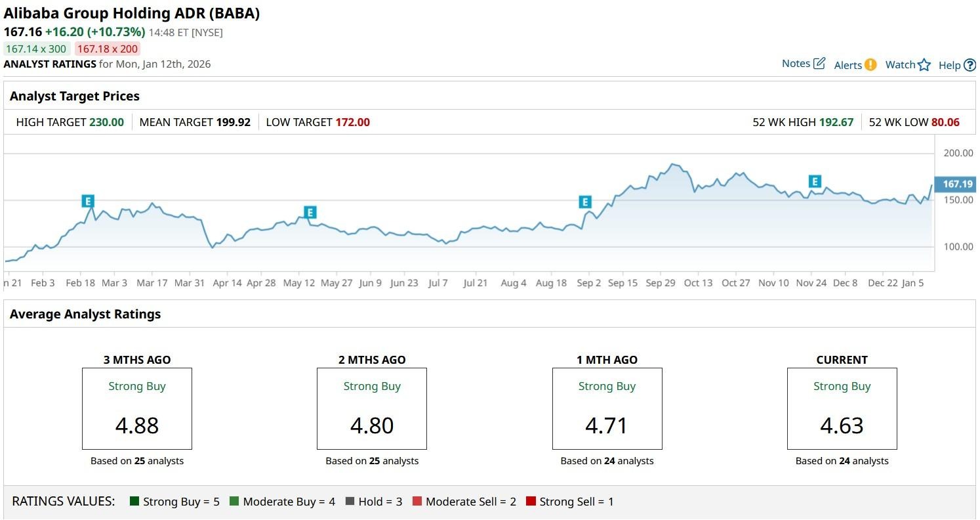The width and height of the screenshot is (980, 520).
Task: Open Help via the question mark icon
Action: 970,65
